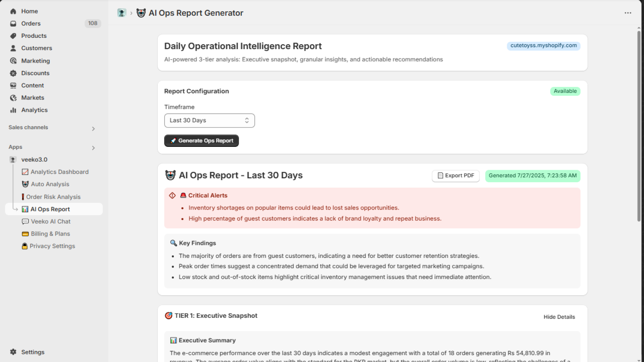Open the Analytics section icon
This screenshot has height=362, width=644.
click(13, 110)
